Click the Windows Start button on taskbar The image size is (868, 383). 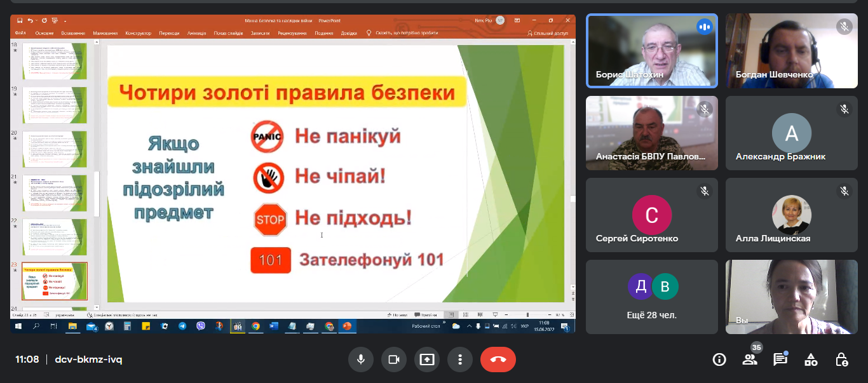point(18,326)
